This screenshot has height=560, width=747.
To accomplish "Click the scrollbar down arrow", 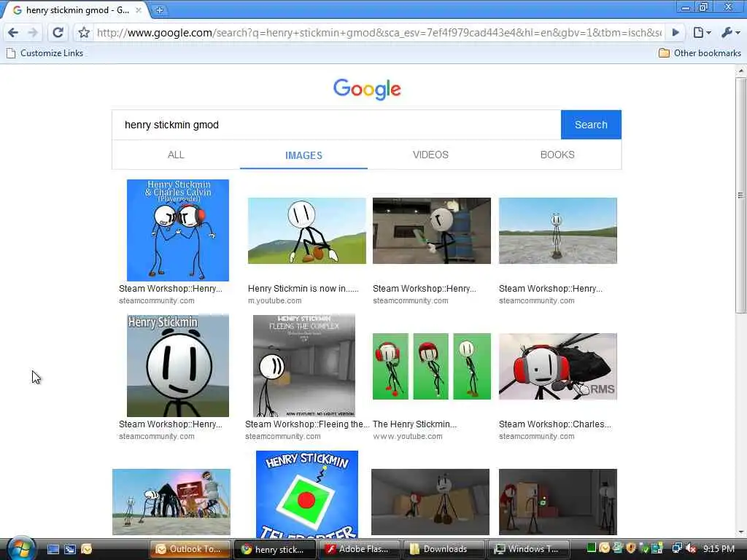I will (740, 532).
